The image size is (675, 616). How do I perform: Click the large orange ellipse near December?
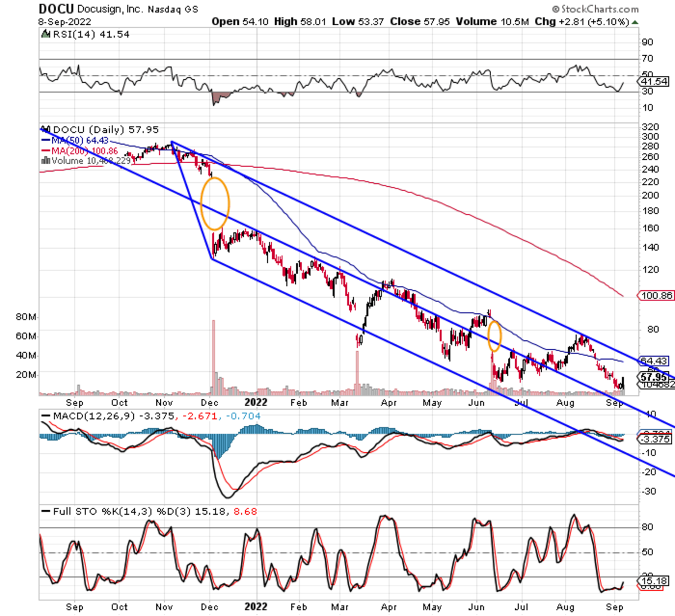point(215,204)
